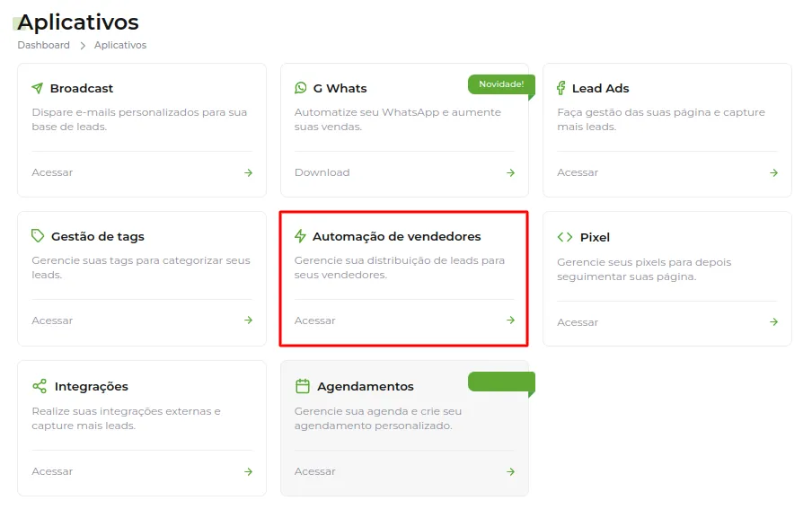Click the G Whats WhatsApp icon

click(x=300, y=88)
